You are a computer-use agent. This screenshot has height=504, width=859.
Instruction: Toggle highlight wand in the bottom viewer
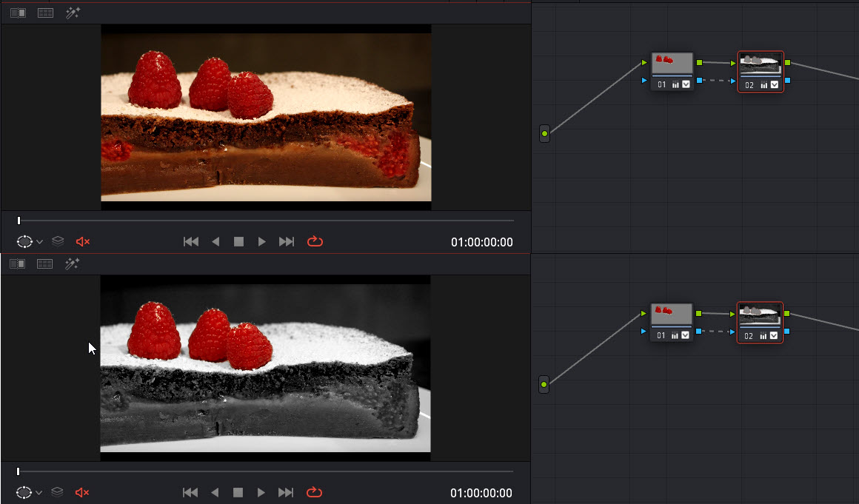73,264
